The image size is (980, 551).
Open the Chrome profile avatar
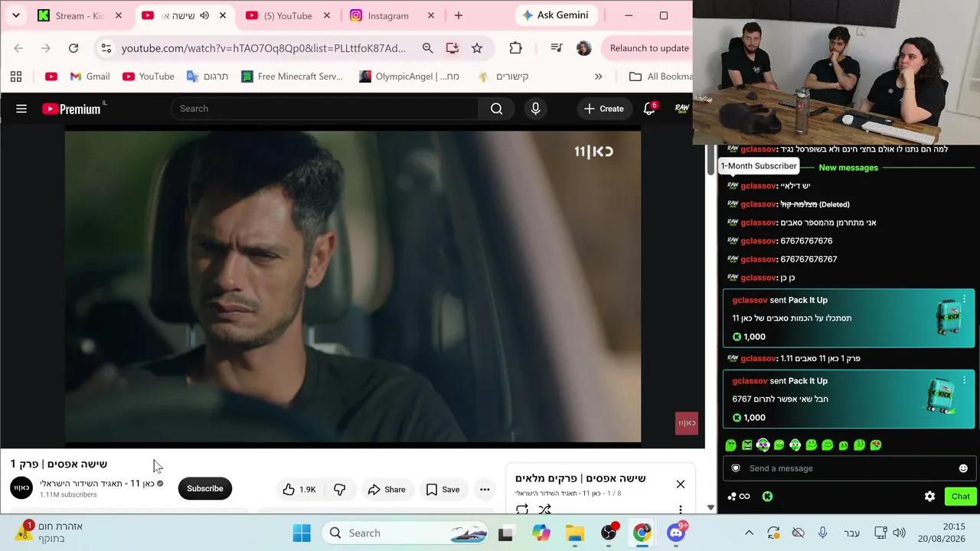583,48
